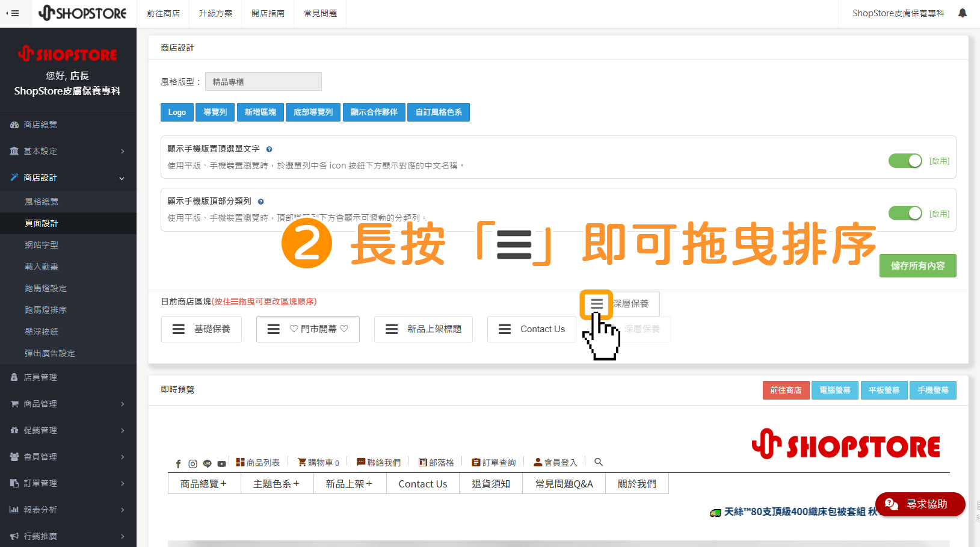Click the 聯絡我們 link in preview
Image resolution: width=980 pixels, height=547 pixels.
[378, 462]
